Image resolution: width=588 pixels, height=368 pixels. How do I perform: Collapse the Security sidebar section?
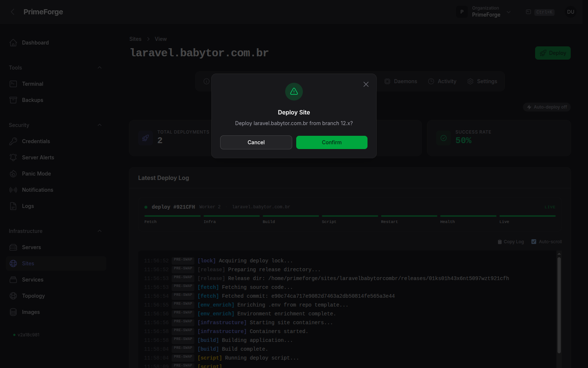click(100, 125)
